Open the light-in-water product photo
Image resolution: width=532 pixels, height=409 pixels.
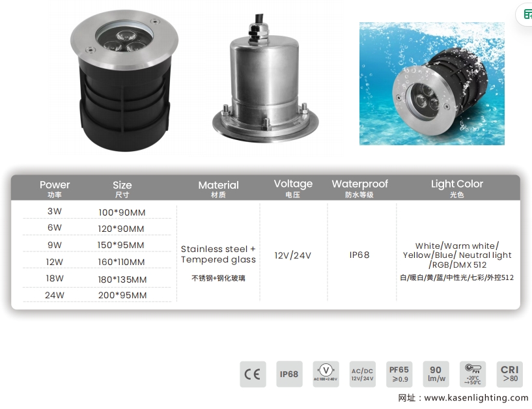coord(432,83)
